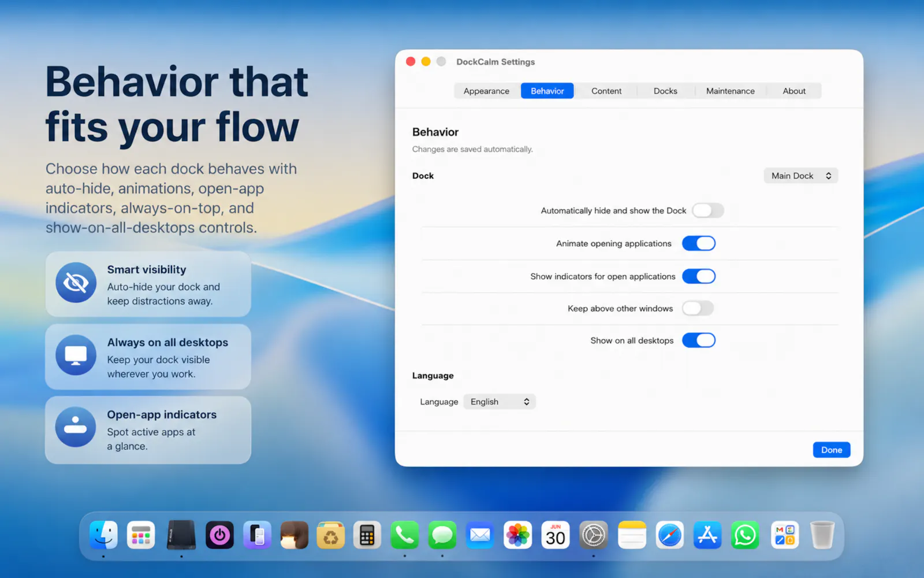The height and width of the screenshot is (578, 924).
Task: Open the Google apps tile icon in dock
Action: click(x=785, y=535)
